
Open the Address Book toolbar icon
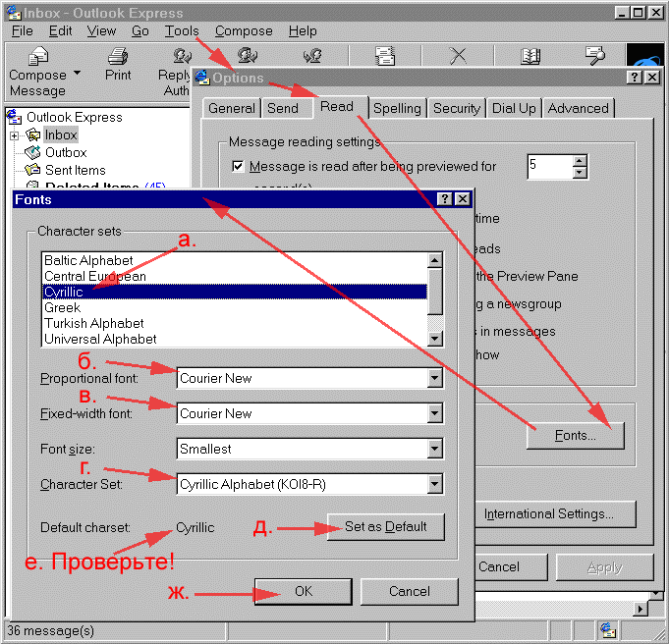[x=530, y=56]
